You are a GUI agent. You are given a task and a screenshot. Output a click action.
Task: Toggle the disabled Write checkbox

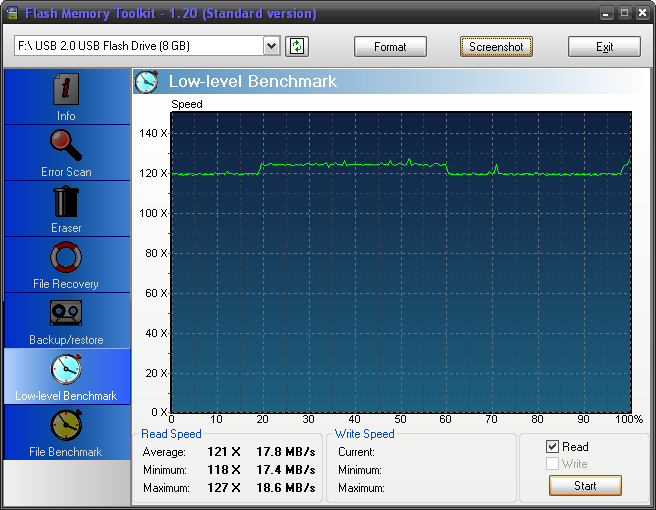click(552, 464)
